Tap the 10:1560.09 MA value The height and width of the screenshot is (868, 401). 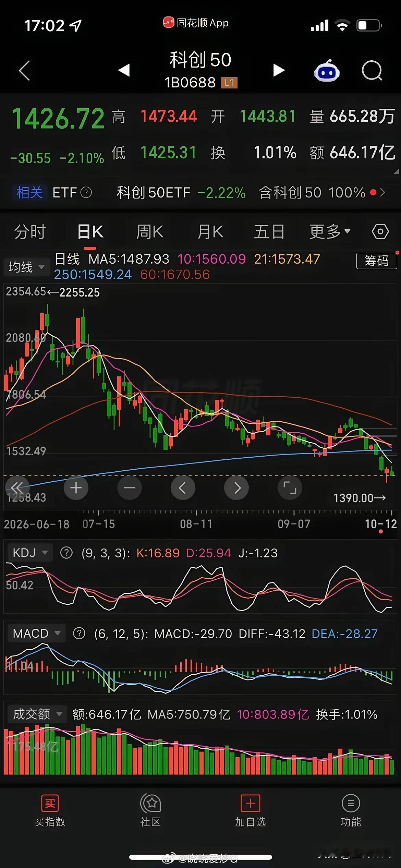[x=211, y=259]
